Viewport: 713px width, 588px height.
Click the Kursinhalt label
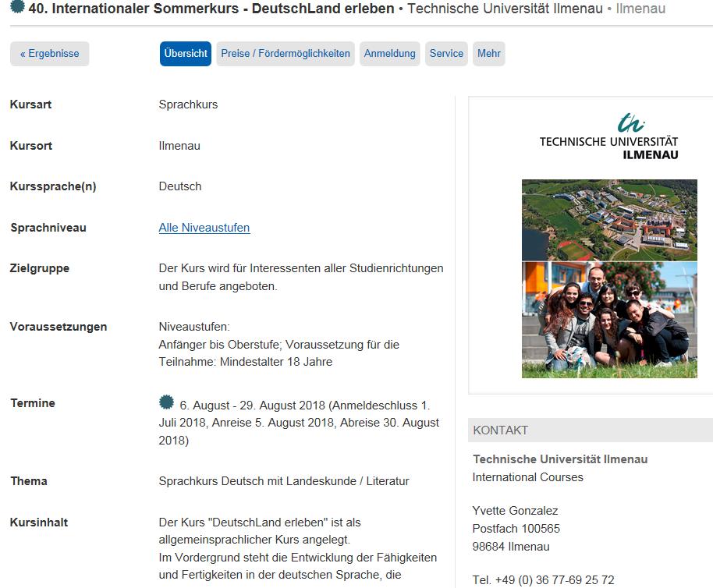pyautogui.click(x=39, y=522)
